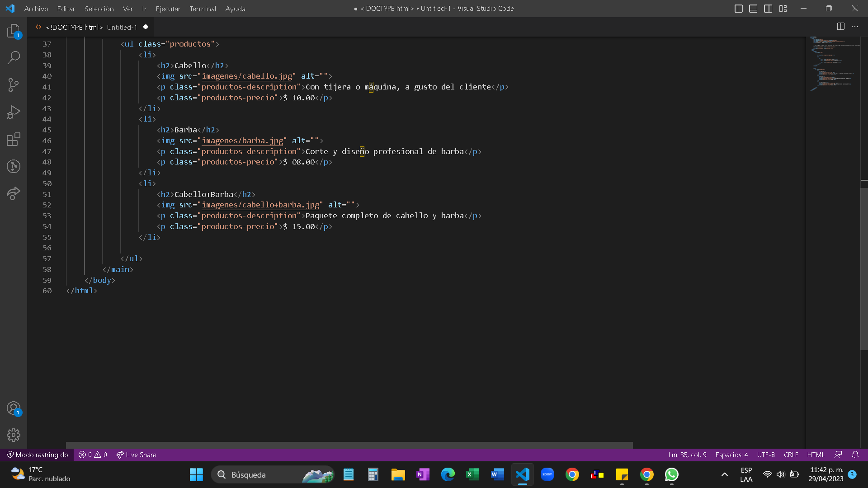The height and width of the screenshot is (488, 868).
Task: Open the imagenes/cabello.jpg link
Action: coord(247,76)
